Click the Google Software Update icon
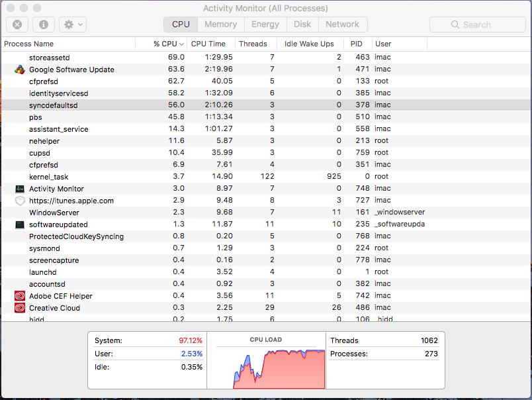 [20, 70]
